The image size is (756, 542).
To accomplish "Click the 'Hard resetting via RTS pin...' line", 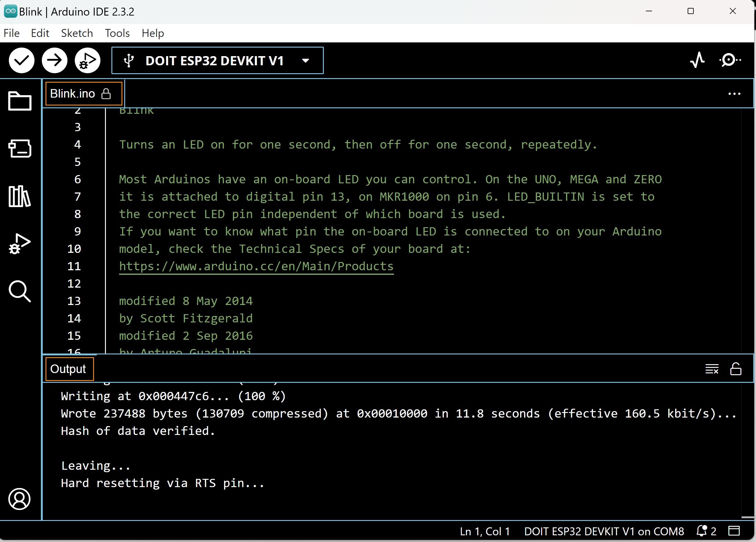I will (x=163, y=483).
